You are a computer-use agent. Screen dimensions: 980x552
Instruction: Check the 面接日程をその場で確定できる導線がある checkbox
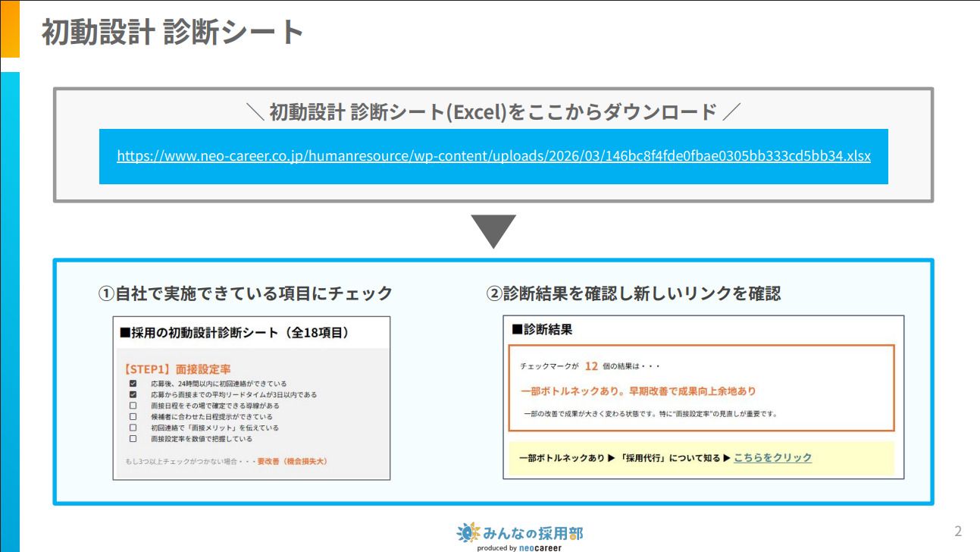[x=133, y=406]
